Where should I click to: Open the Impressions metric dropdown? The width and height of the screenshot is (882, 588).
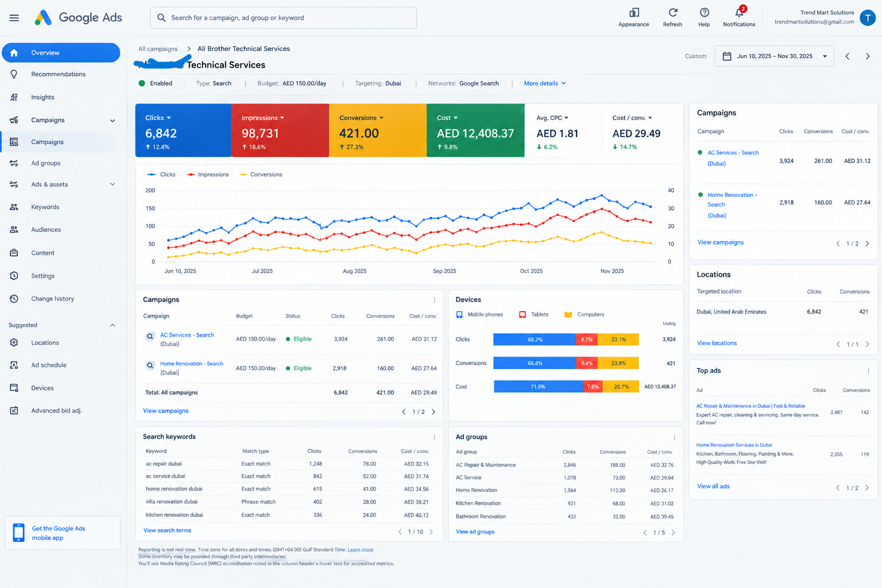point(263,118)
